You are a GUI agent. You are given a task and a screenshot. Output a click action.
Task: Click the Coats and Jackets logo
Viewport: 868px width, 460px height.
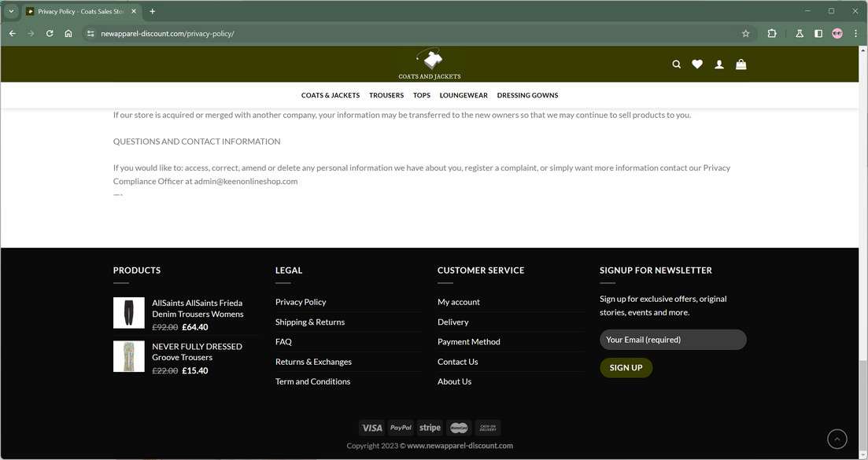click(x=430, y=63)
